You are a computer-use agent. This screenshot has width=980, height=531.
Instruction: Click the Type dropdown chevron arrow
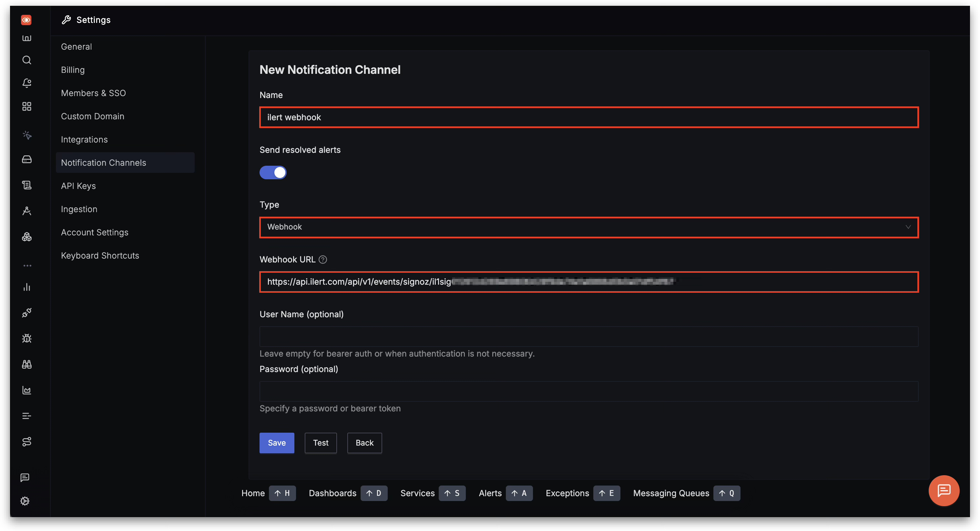click(908, 227)
